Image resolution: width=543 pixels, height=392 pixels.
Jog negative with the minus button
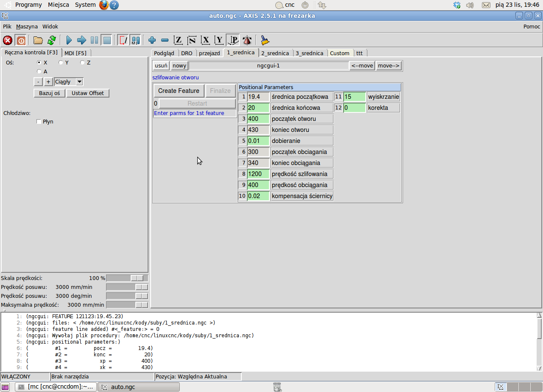(38, 82)
